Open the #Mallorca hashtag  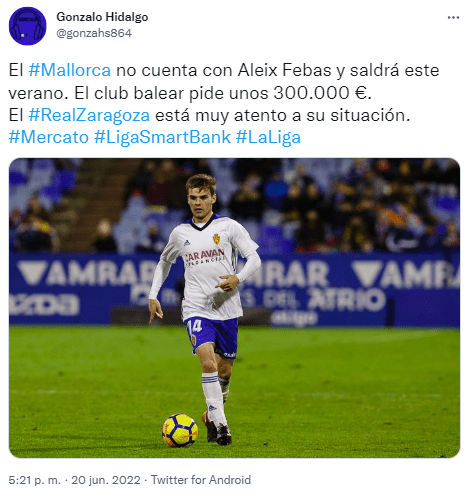coord(69,70)
